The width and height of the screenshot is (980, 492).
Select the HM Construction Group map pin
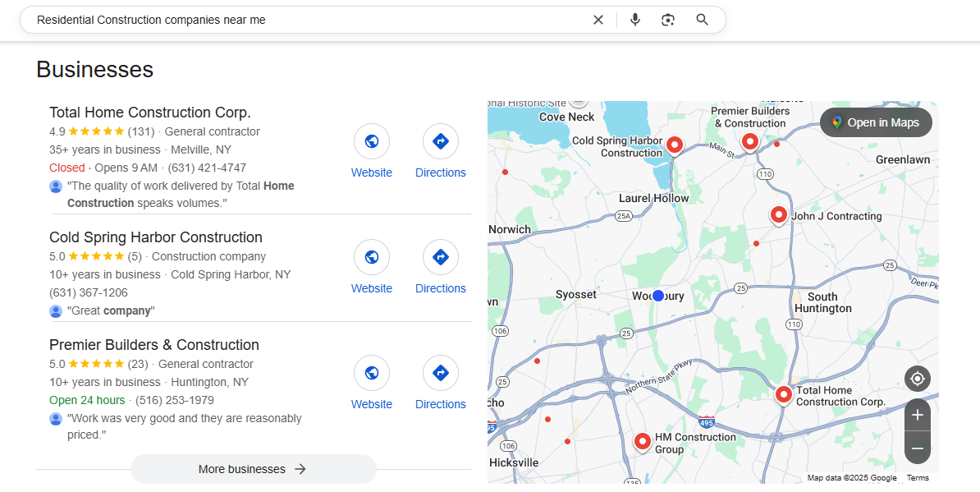click(x=643, y=442)
